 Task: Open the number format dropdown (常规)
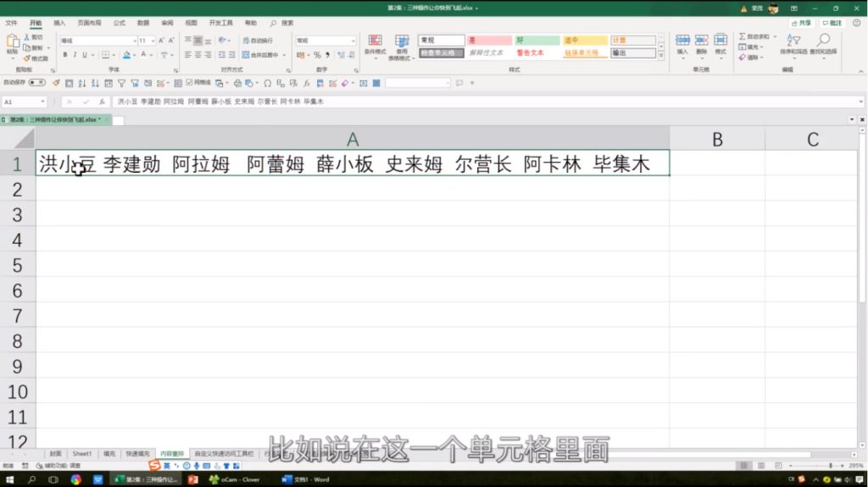[x=353, y=41]
